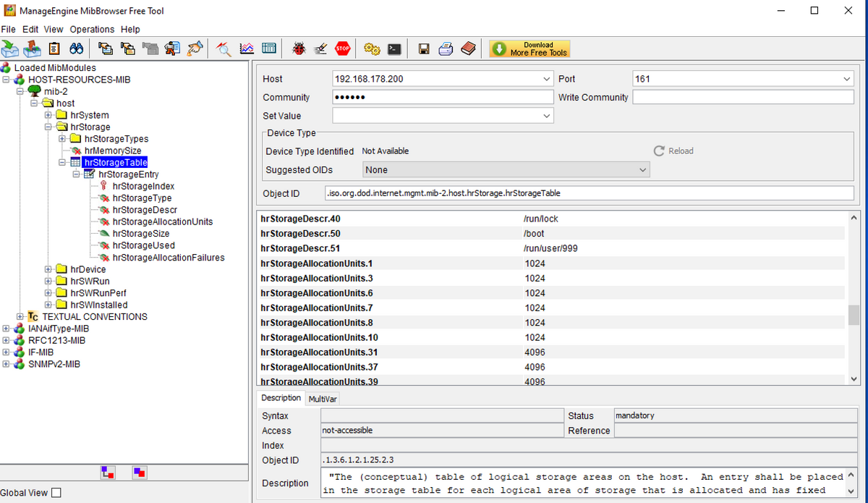Open the Set Value dropdown
The height and width of the screenshot is (503, 868).
point(546,116)
